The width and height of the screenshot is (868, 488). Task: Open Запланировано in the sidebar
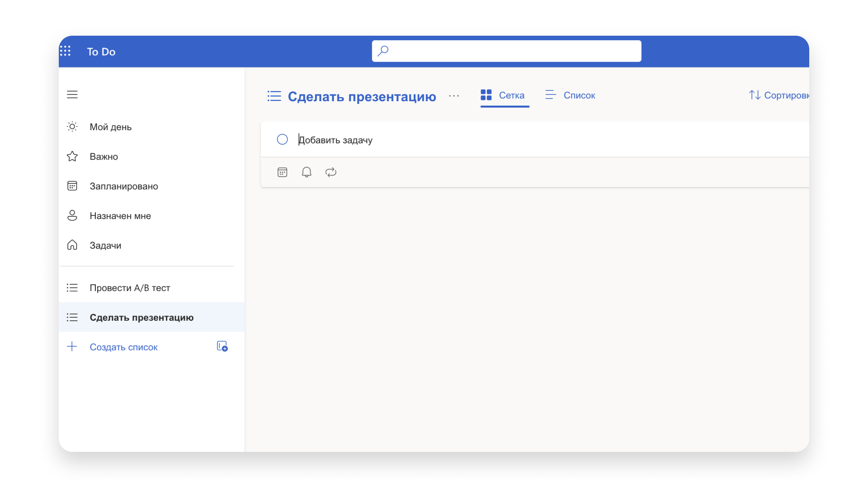(124, 186)
